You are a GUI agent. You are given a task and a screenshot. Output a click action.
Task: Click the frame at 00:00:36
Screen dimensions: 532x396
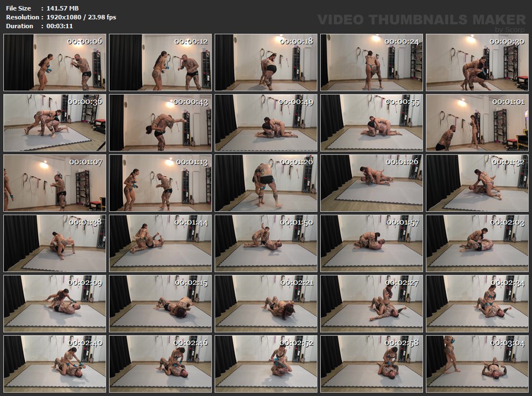click(55, 123)
